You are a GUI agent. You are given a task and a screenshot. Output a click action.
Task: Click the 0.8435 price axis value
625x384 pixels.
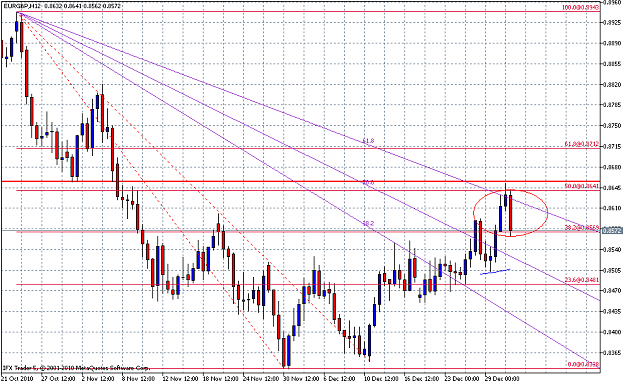click(x=613, y=311)
